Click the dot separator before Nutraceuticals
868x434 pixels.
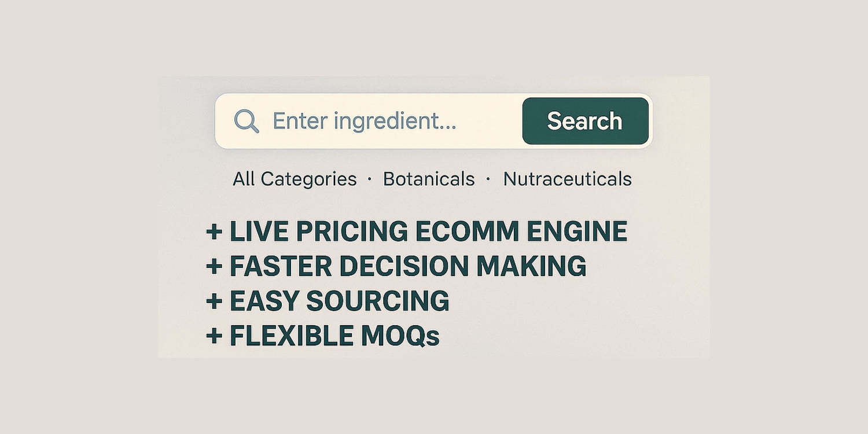pyautogui.click(x=488, y=179)
